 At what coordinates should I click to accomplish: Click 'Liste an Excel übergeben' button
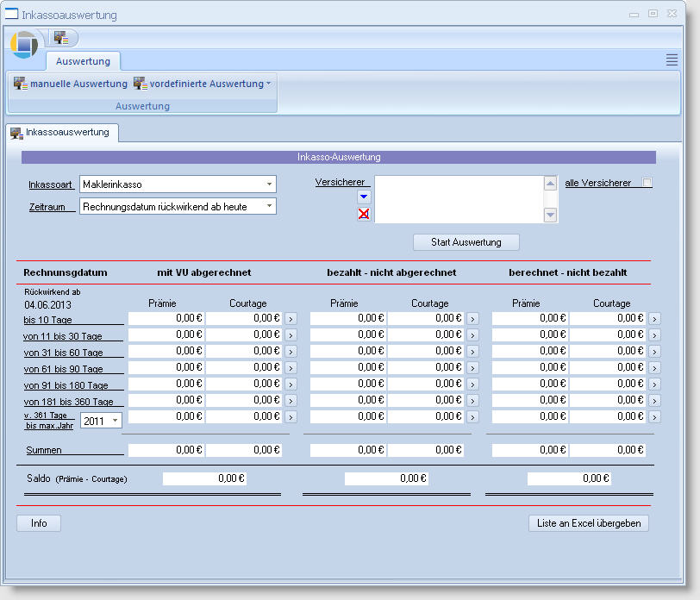coord(588,523)
